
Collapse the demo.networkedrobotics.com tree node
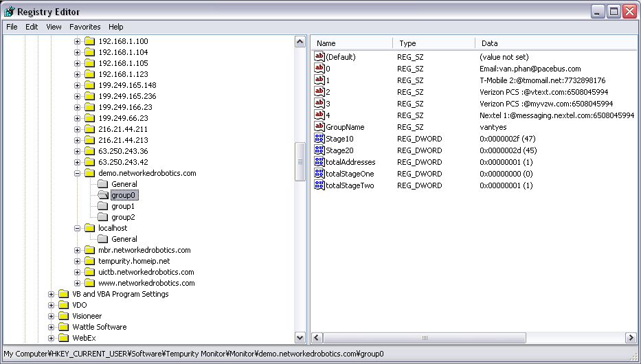coord(78,173)
